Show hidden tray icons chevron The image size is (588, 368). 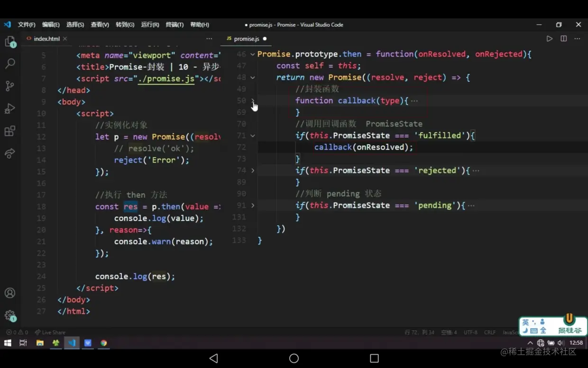click(x=530, y=343)
